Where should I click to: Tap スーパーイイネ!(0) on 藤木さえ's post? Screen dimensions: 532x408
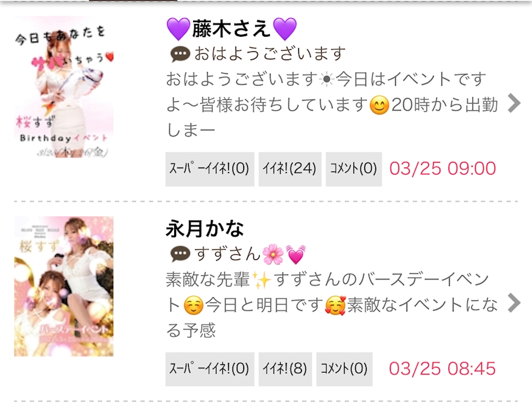[210, 169]
